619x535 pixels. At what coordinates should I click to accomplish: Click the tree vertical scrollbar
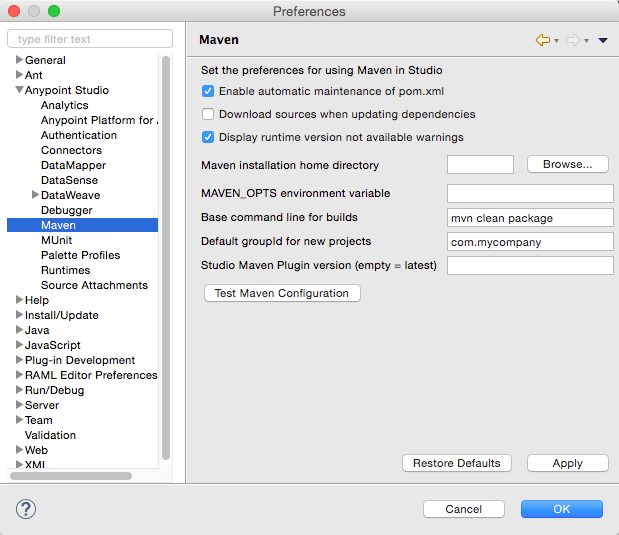pos(166,258)
